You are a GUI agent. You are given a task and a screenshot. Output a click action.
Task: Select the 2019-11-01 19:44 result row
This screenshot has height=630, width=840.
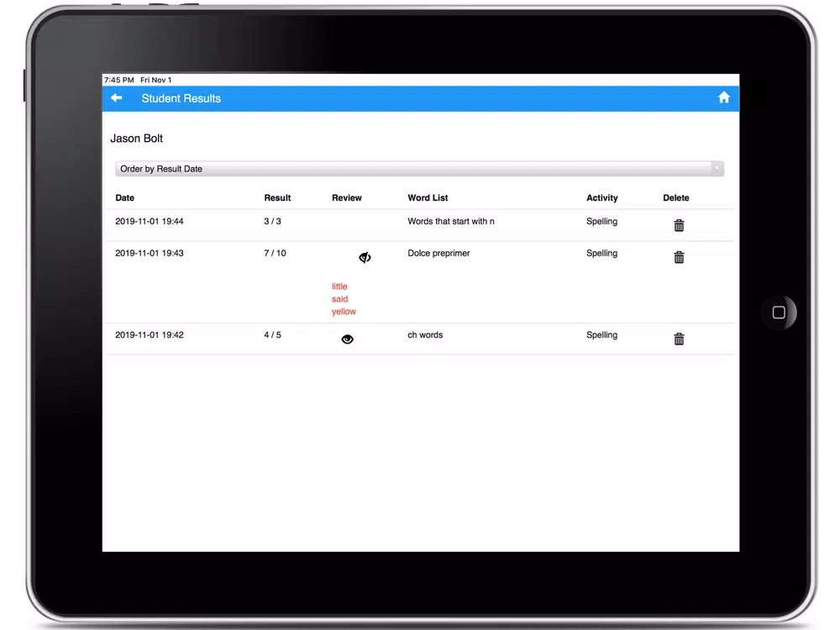click(x=419, y=225)
